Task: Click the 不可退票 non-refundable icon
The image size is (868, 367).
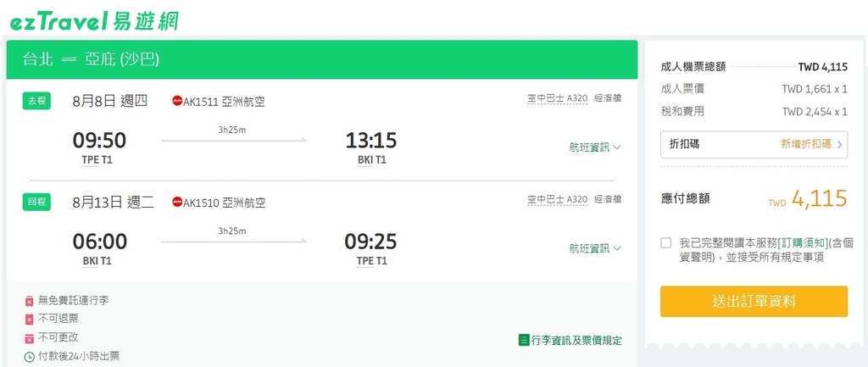Action: (x=30, y=319)
